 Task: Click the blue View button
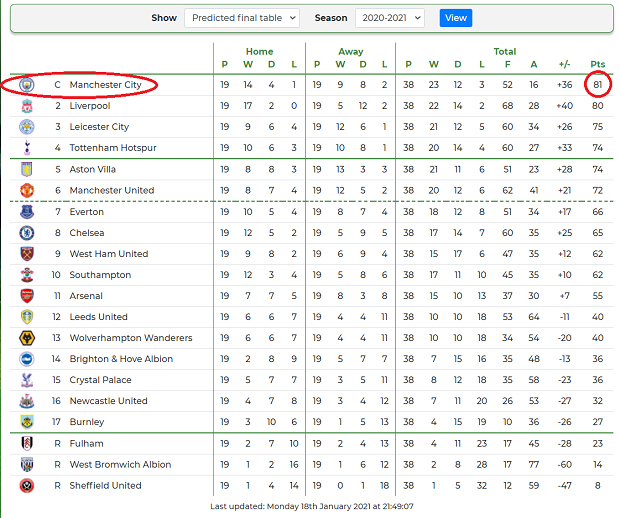pos(456,18)
